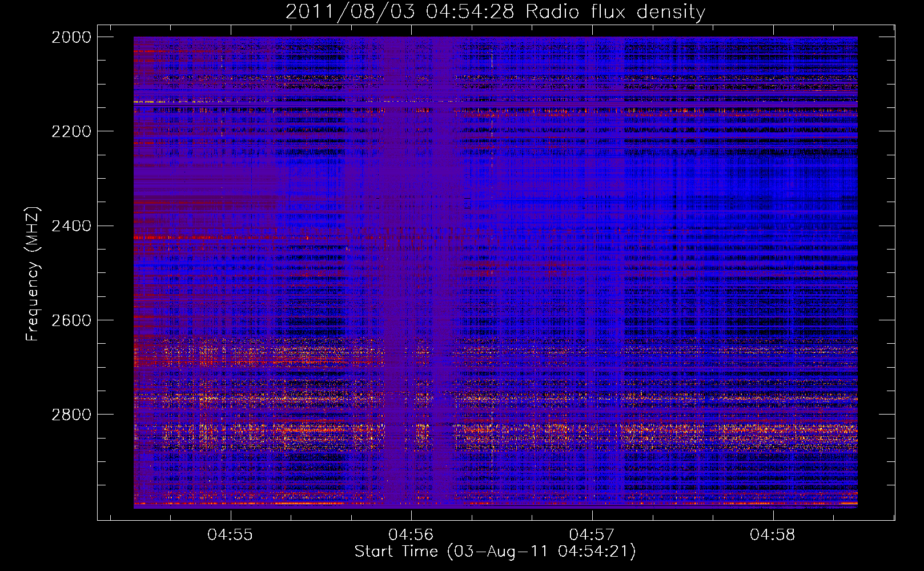Click the plot title "2011/08/03 04:54:28 Radio flux density"
The image size is (924, 571).
pyautogui.click(x=495, y=11)
